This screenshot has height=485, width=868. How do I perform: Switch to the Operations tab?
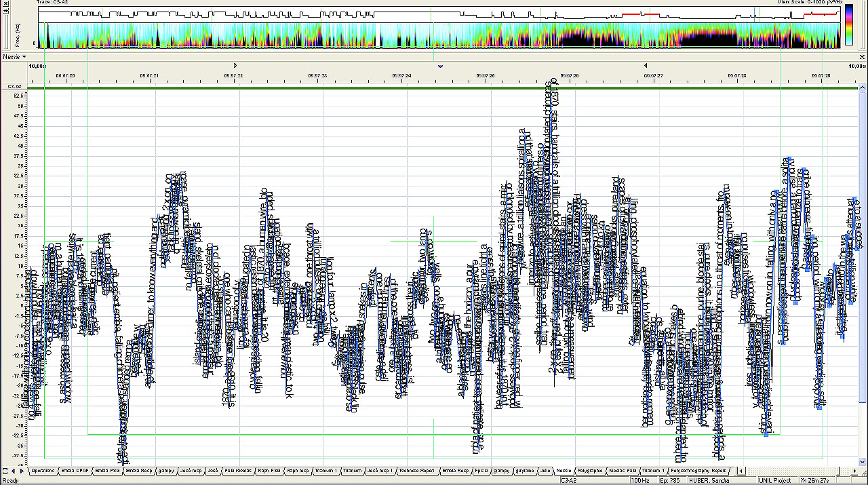tap(43, 470)
